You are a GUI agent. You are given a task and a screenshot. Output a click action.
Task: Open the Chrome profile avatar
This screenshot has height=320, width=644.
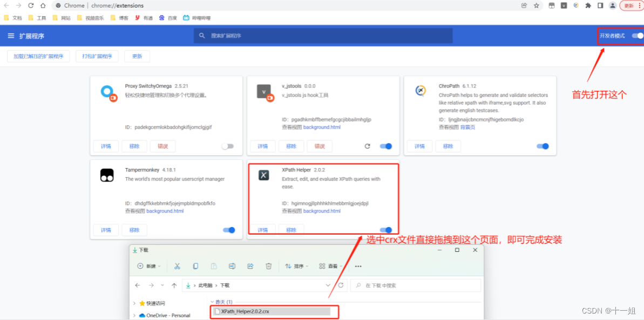coord(612,6)
